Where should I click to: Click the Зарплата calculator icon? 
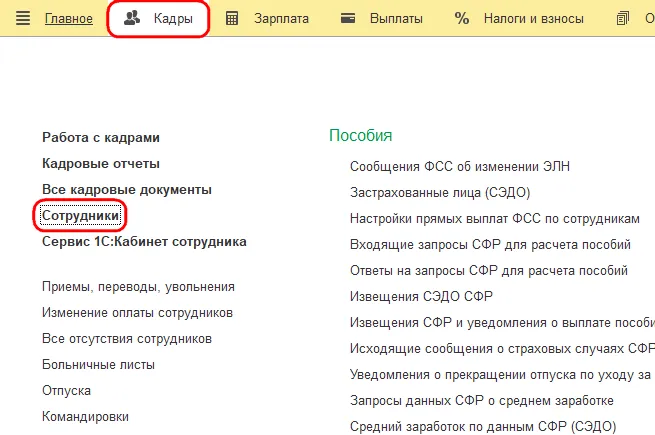[232, 18]
